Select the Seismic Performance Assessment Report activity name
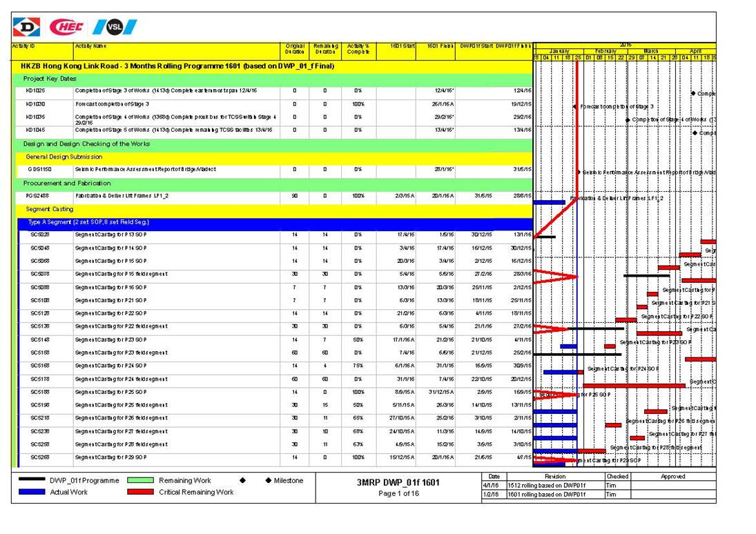756x534 pixels. pos(146,170)
